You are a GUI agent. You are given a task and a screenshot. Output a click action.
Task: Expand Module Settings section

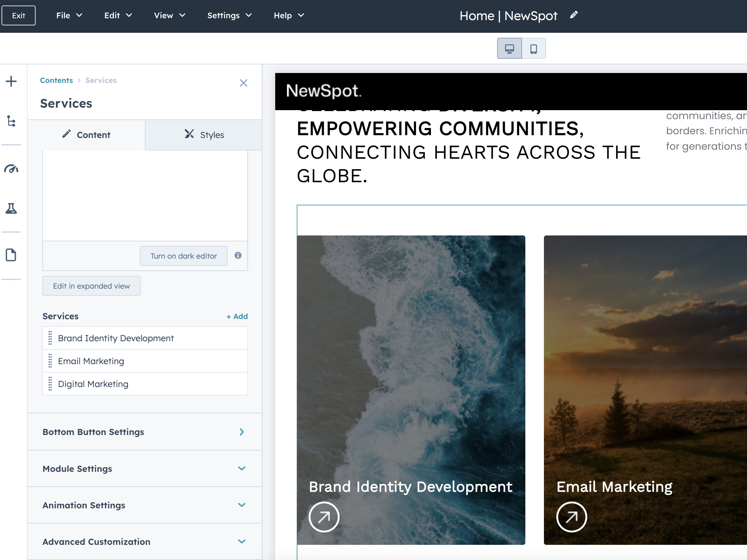point(145,468)
